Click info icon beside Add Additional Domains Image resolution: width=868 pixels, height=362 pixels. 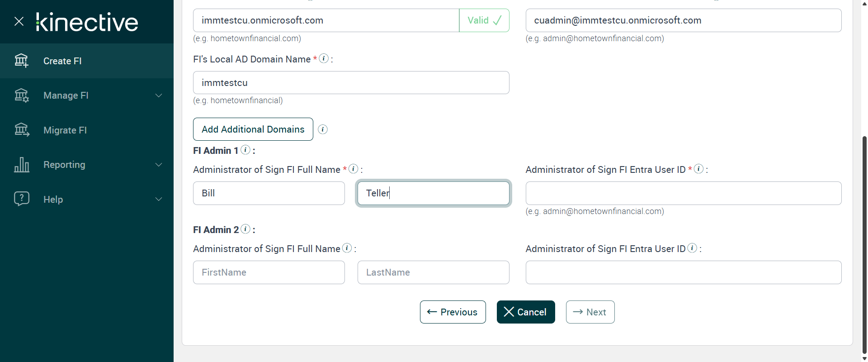323,129
